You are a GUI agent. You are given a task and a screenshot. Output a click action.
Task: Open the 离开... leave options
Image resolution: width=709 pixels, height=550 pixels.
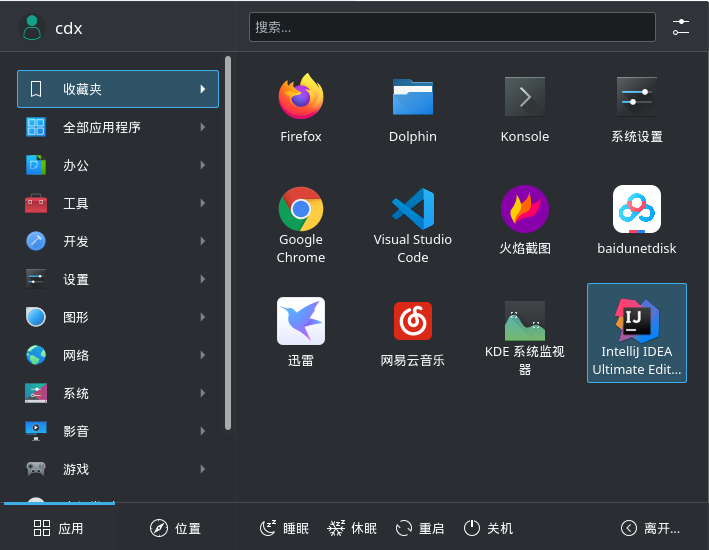tap(650, 528)
